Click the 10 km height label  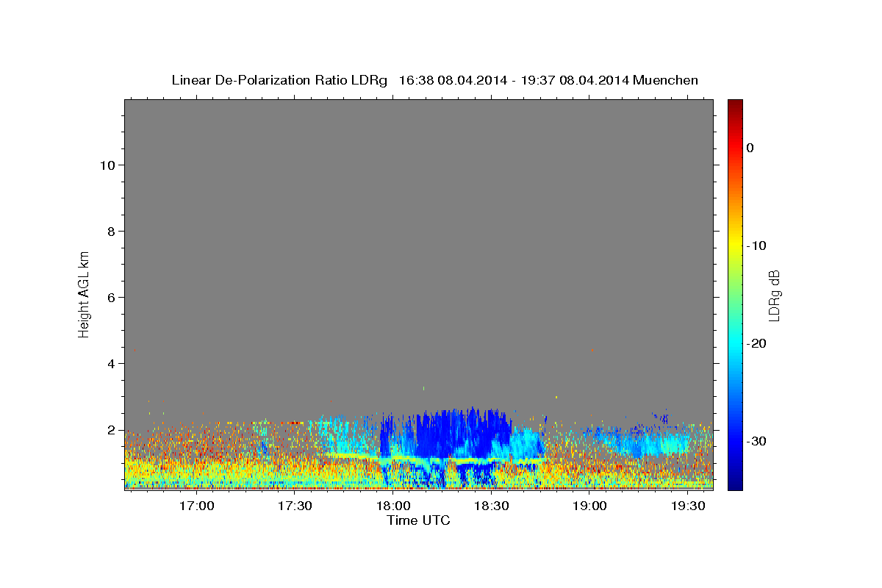click(107, 165)
